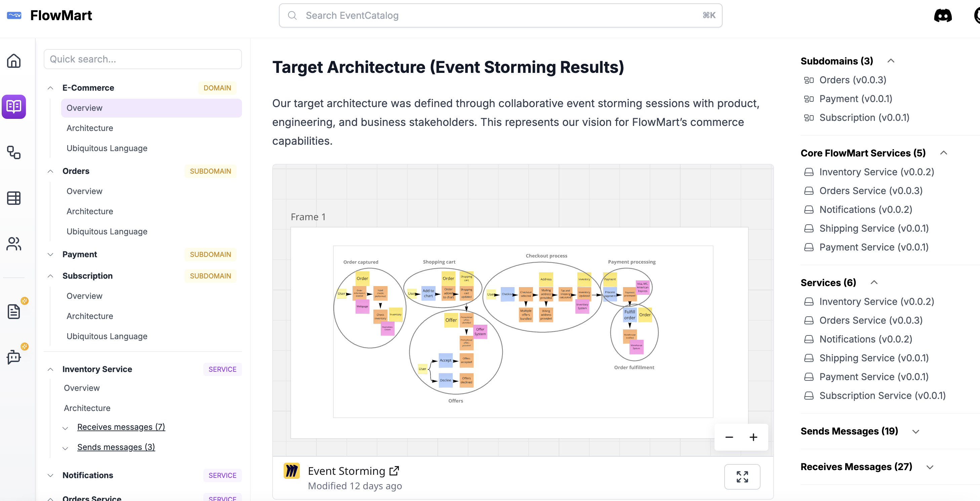Expand Sends Messages (19) section
The image size is (980, 501).
(916, 431)
